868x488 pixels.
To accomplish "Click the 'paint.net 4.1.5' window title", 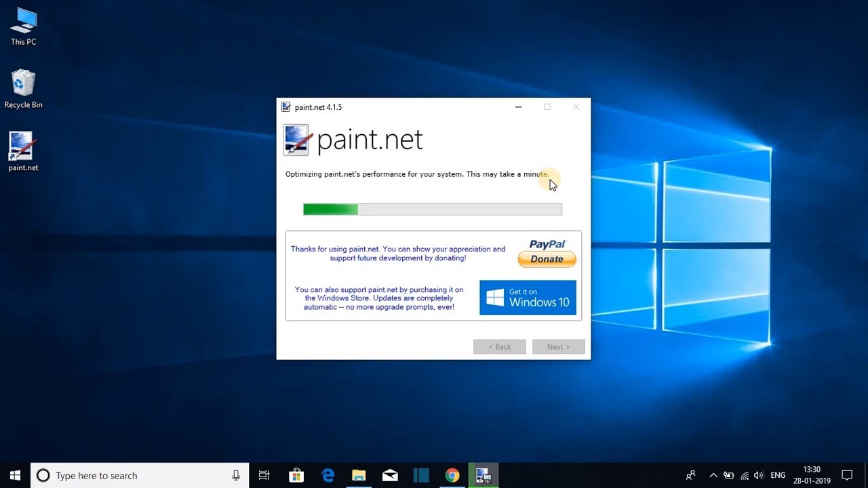I will point(318,107).
